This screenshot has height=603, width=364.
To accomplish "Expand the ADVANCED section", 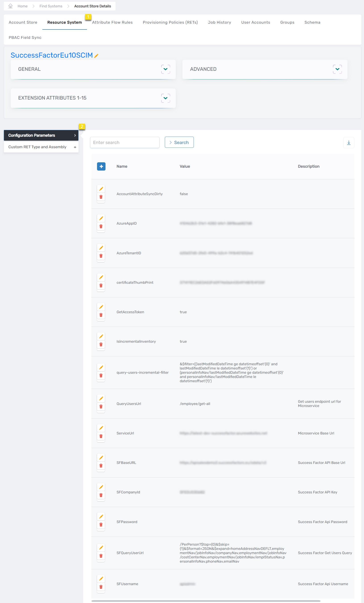I will 337,69.
